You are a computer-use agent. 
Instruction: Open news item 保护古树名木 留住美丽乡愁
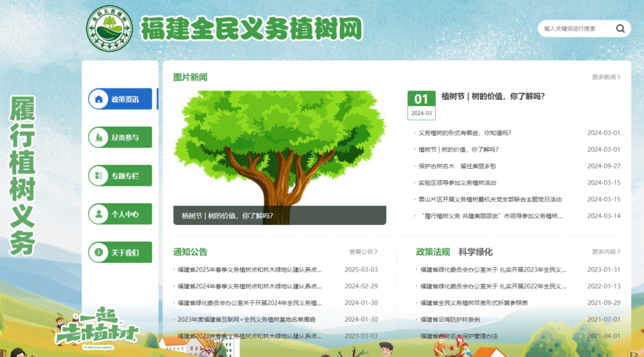(457, 166)
